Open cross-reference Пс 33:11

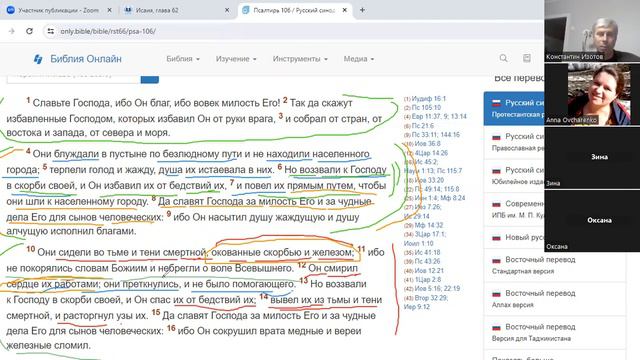(x=424, y=134)
